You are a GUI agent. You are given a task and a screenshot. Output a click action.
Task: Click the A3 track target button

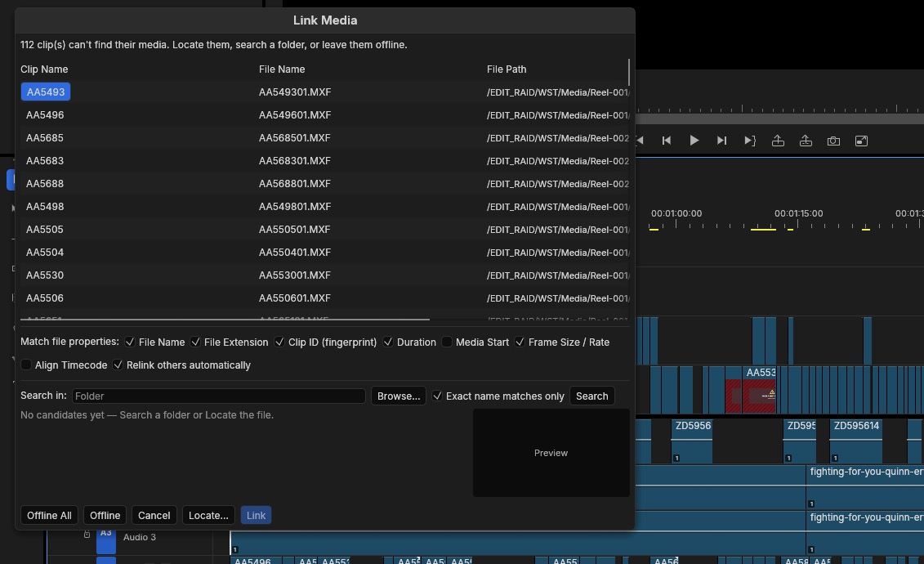coord(106,540)
